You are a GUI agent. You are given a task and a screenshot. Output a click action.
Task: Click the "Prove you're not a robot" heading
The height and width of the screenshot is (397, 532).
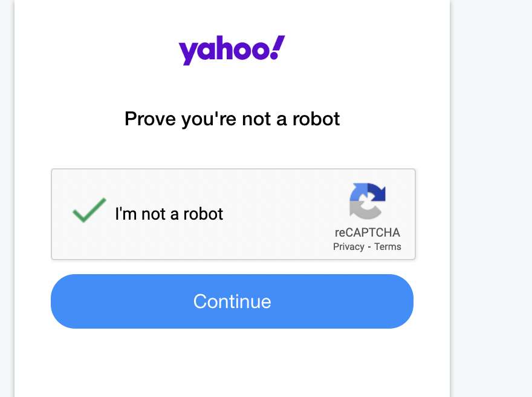coord(232,118)
